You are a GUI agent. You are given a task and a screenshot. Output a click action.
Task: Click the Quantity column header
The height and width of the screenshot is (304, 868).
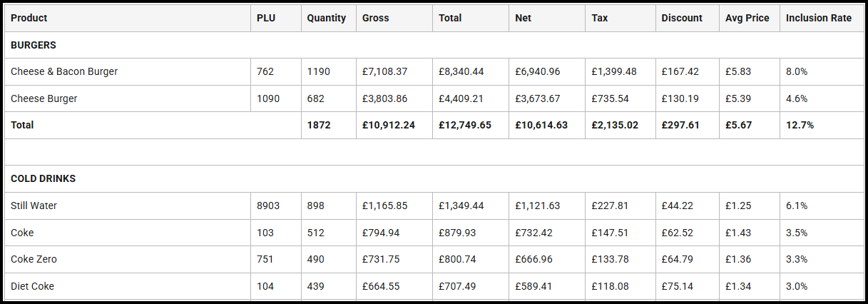pos(326,18)
